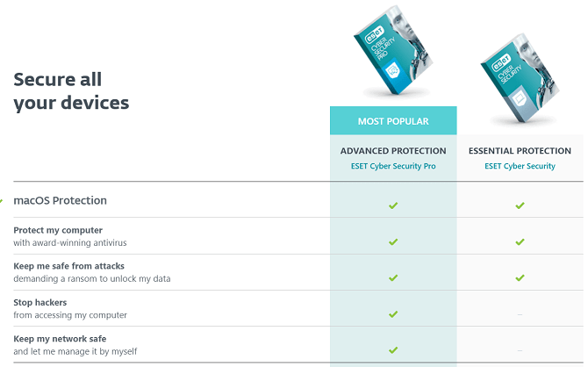588x367 pixels.
Task: Click Essential Protection checkmark for macOS Protection
Action: 520,205
